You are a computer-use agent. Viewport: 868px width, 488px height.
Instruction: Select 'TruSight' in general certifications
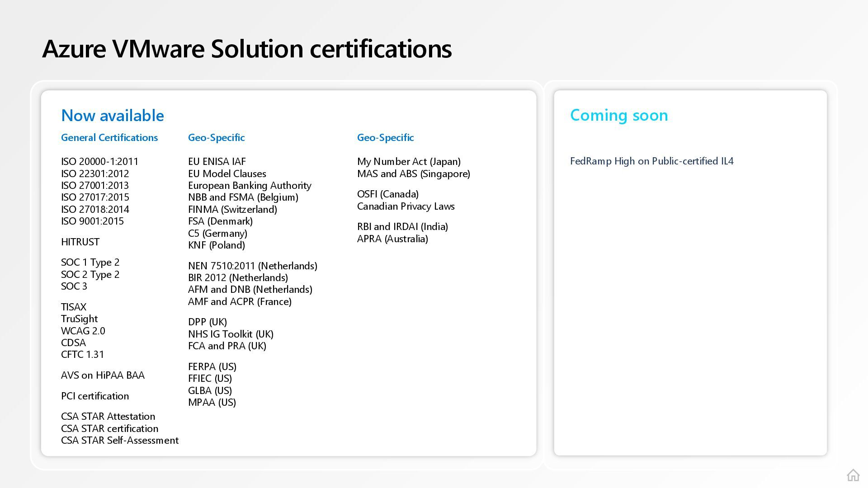(80, 319)
